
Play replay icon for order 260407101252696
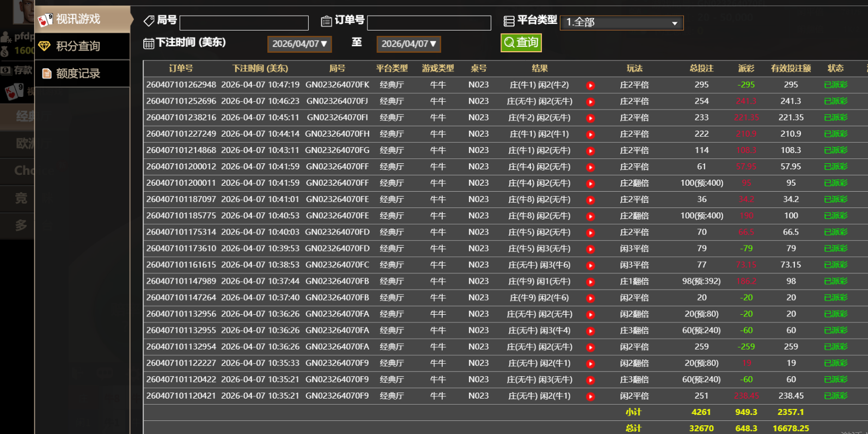coord(590,102)
